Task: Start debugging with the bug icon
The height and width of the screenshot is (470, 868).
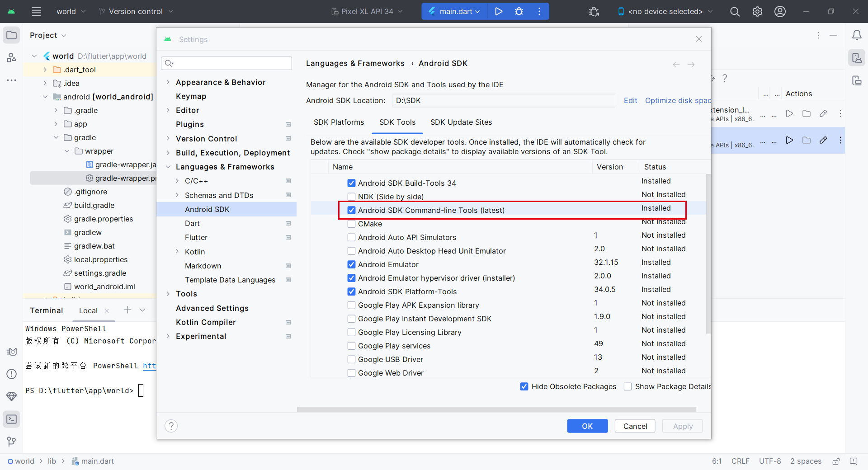Action: click(519, 11)
